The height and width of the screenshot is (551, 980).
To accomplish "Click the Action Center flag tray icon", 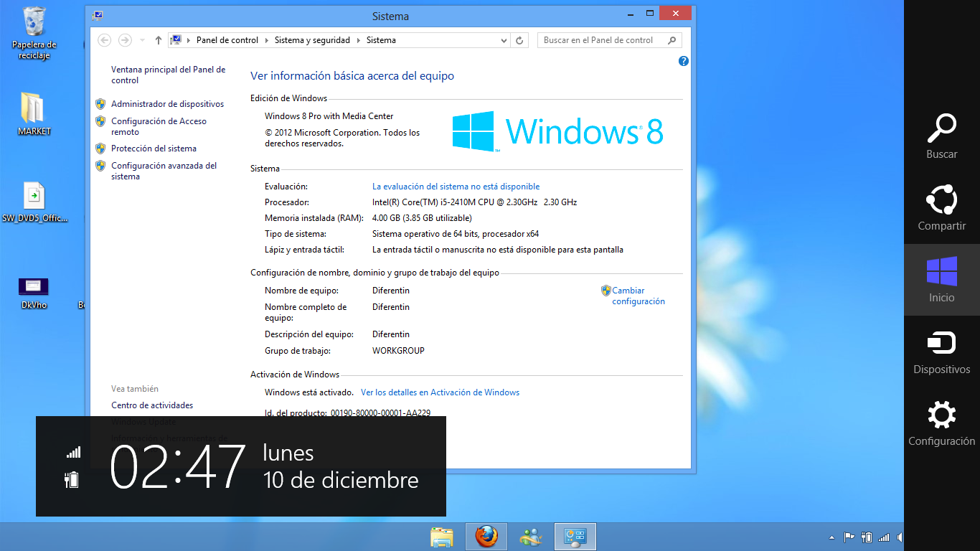I will pos(849,537).
